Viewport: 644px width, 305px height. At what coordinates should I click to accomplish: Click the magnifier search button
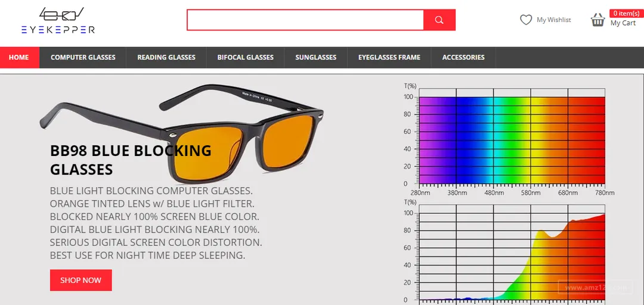pyautogui.click(x=439, y=20)
